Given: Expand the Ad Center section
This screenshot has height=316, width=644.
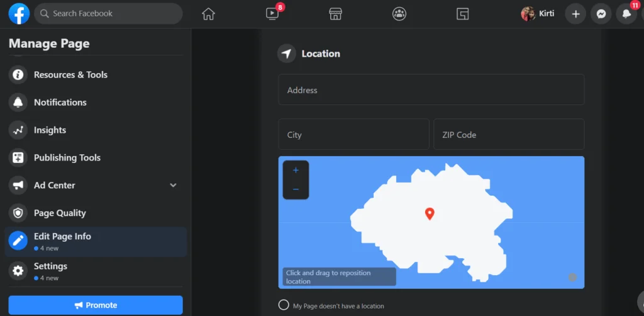Looking at the screenshot, I should (174, 185).
